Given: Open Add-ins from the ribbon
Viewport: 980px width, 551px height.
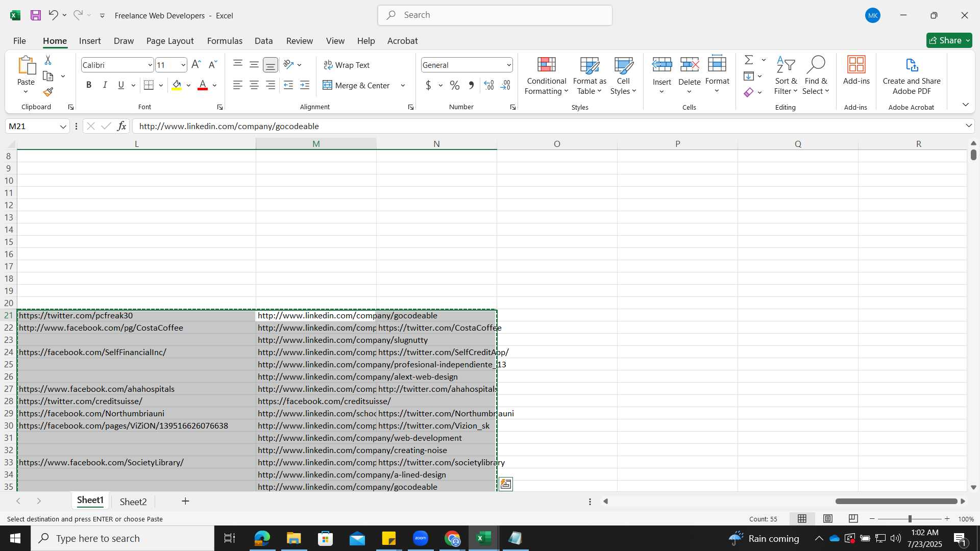Looking at the screenshot, I should tap(856, 71).
